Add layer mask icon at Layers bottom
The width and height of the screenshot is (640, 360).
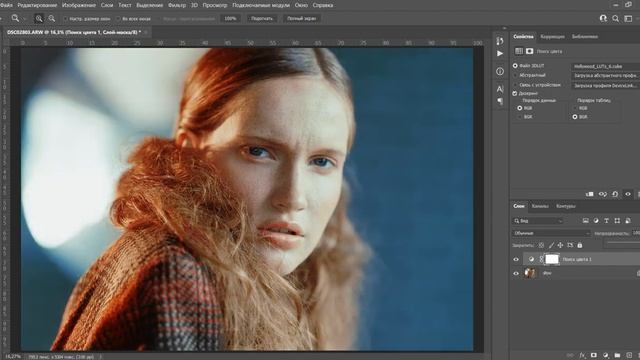594,356
